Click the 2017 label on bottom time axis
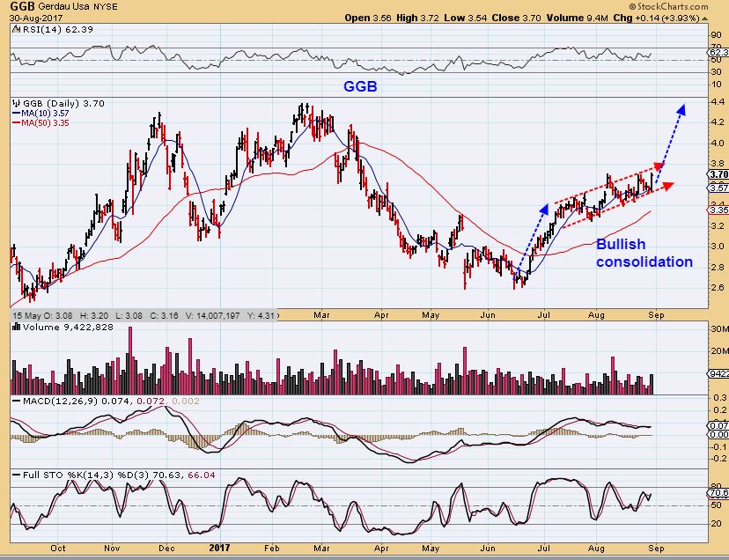 point(219,548)
